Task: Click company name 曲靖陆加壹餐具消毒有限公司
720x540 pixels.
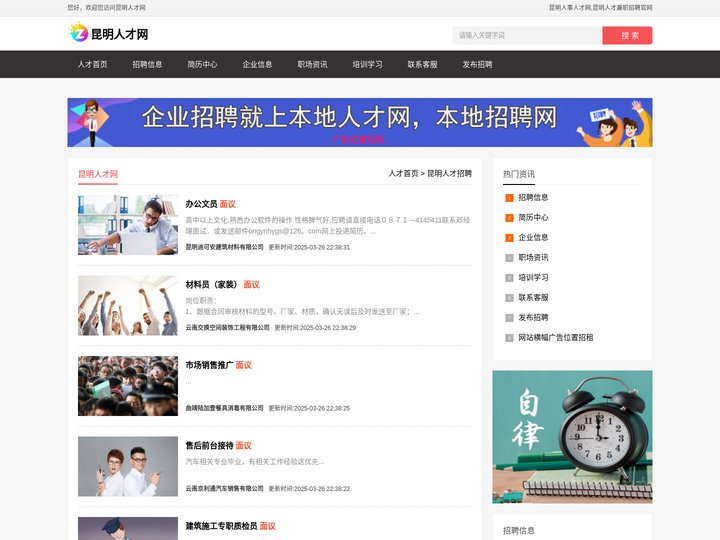Action: tap(225, 408)
